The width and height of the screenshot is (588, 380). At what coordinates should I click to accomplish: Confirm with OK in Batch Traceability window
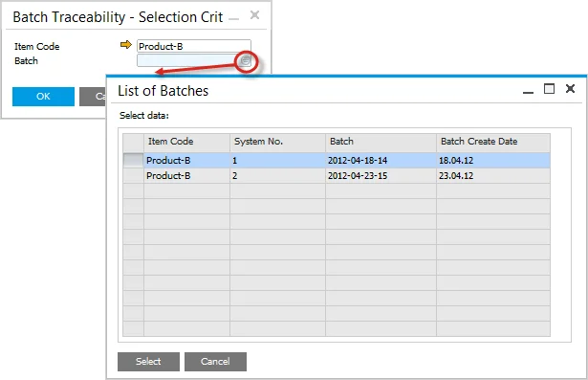tap(43, 97)
